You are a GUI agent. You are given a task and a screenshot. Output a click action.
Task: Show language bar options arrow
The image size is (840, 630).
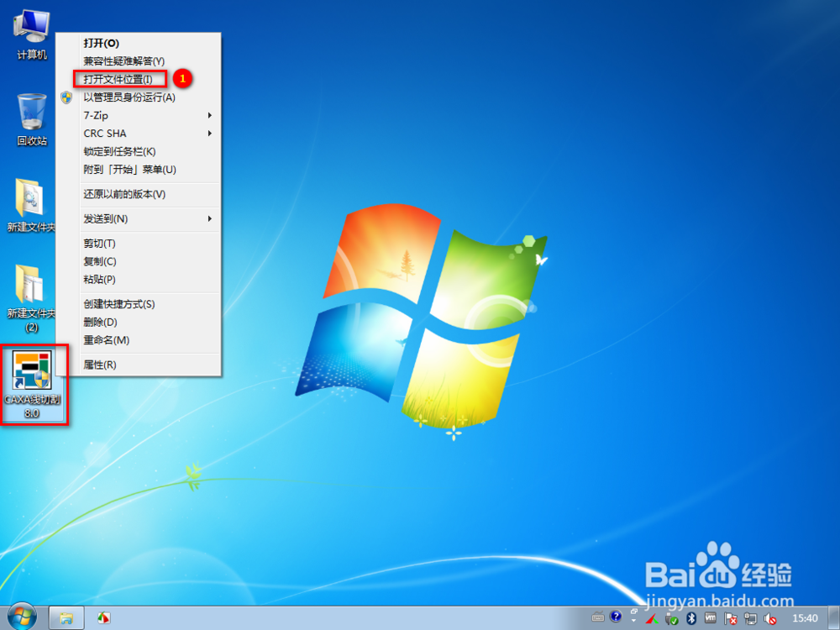point(633,621)
